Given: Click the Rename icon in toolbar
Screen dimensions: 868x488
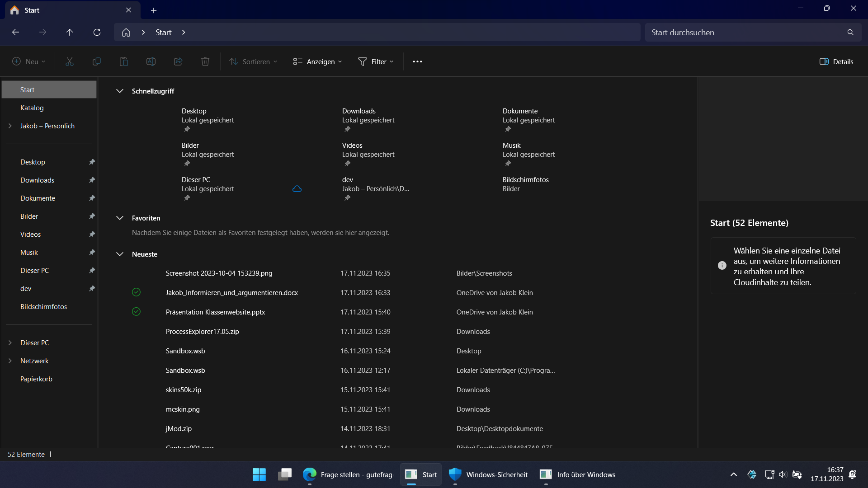Looking at the screenshot, I should pyautogui.click(x=151, y=61).
